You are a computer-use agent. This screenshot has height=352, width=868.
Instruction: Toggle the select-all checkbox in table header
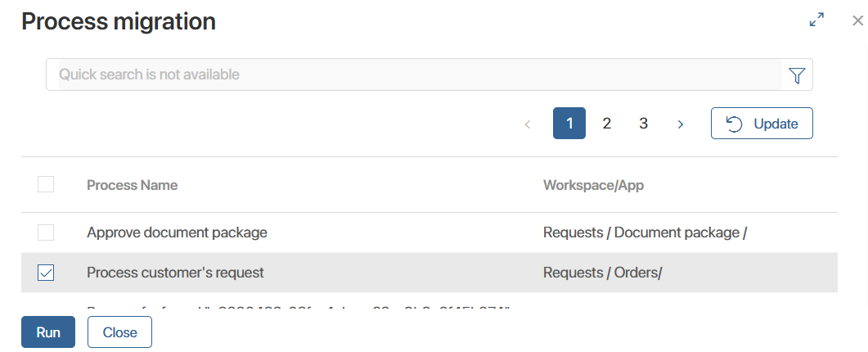tap(46, 185)
